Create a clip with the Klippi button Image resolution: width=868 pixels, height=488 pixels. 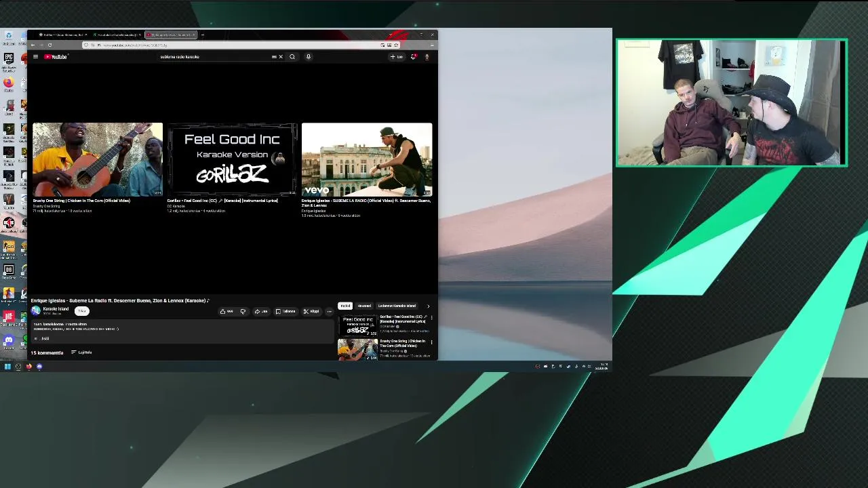pos(311,312)
